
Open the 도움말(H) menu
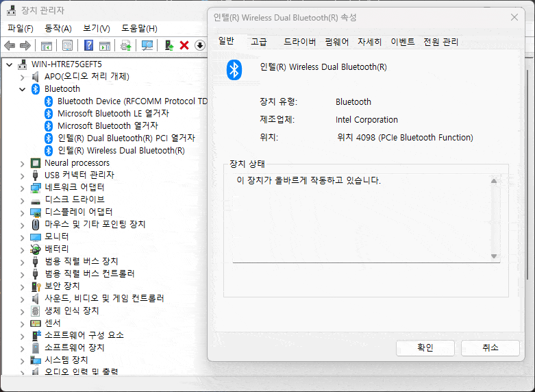click(139, 29)
